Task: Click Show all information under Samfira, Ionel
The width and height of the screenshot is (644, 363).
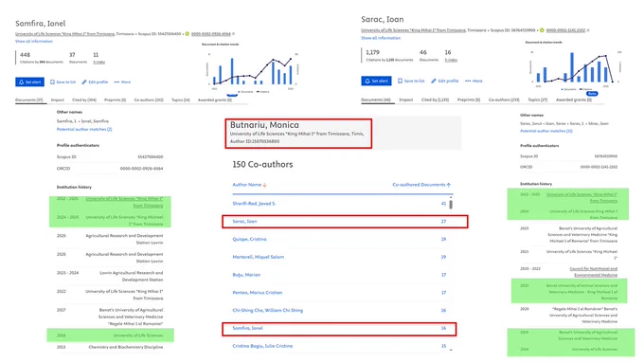Action: pos(34,41)
